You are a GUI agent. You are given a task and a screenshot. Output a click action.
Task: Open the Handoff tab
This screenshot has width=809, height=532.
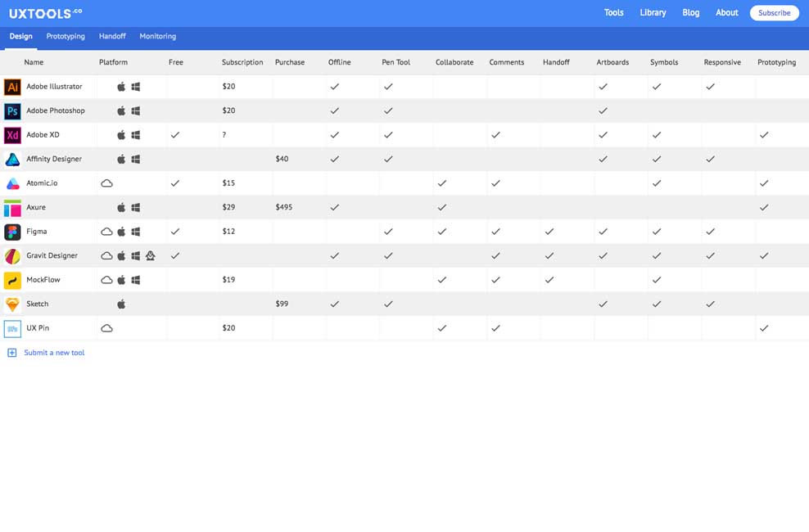click(x=112, y=37)
